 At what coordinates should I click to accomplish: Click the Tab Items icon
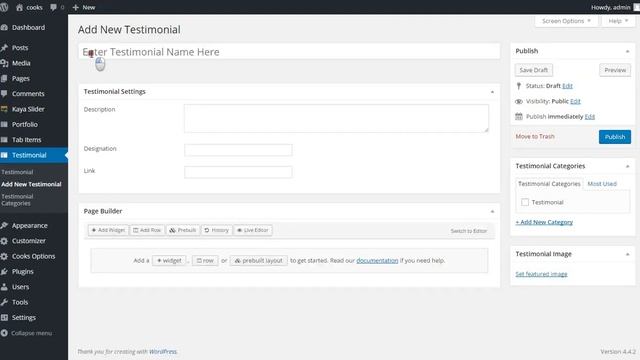[4, 140]
